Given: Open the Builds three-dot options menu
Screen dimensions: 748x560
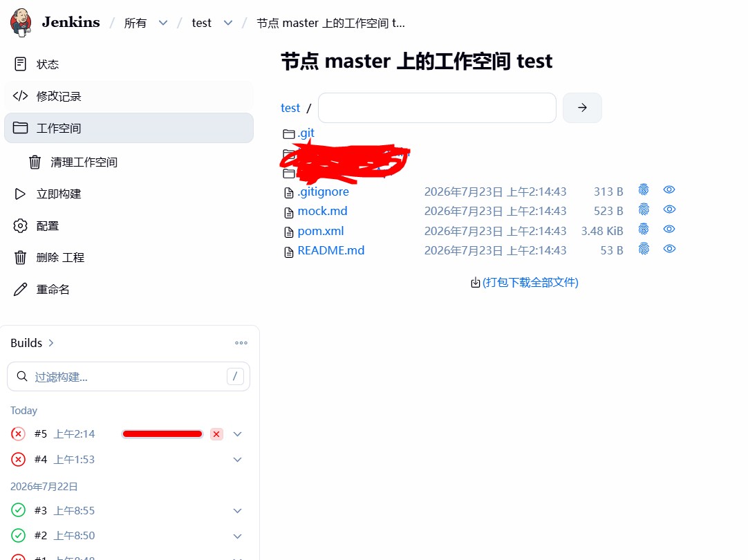Looking at the screenshot, I should (x=241, y=343).
